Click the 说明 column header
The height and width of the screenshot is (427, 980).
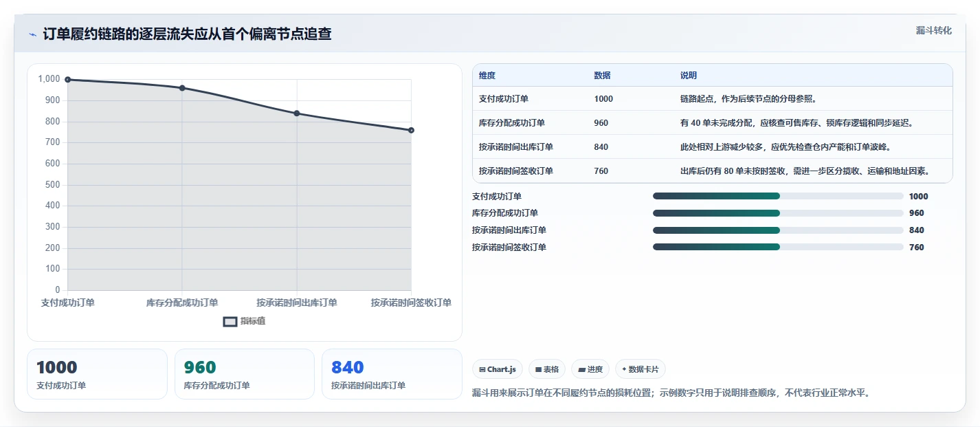689,76
